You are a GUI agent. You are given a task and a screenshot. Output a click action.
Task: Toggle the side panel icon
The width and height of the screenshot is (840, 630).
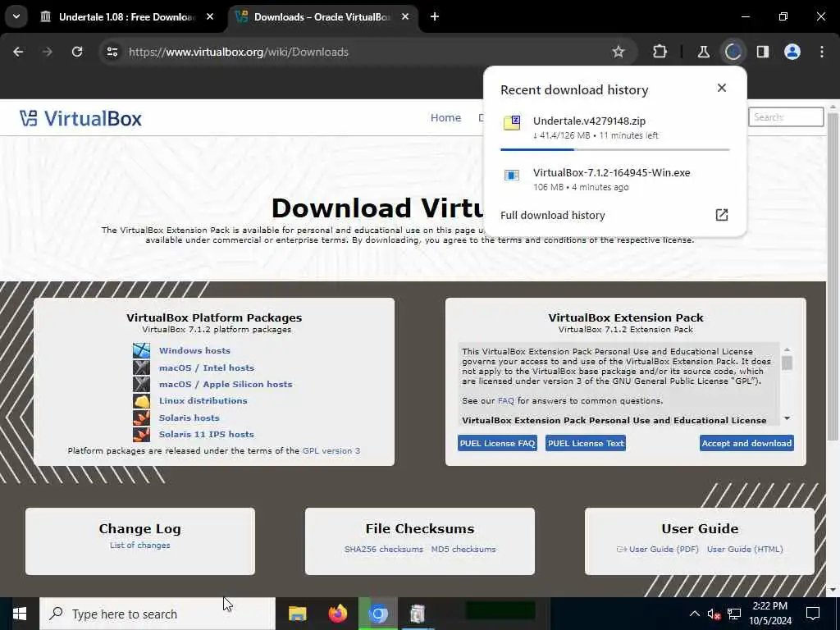[x=763, y=52]
